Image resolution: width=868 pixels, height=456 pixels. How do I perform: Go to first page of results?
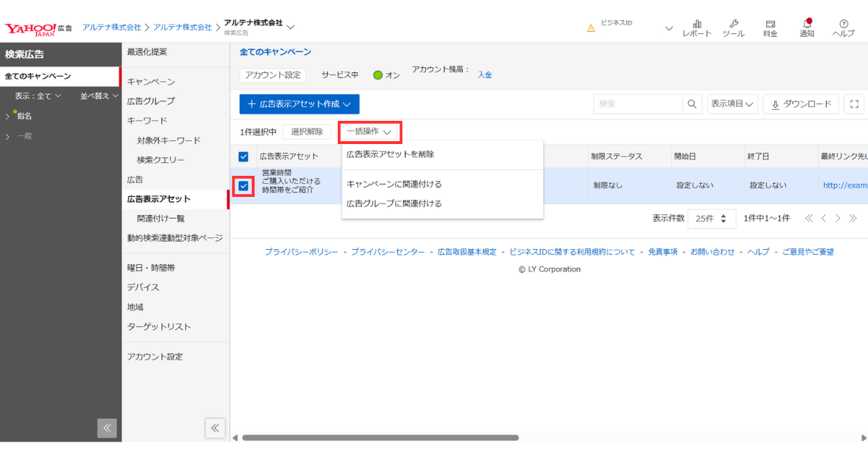click(x=809, y=218)
